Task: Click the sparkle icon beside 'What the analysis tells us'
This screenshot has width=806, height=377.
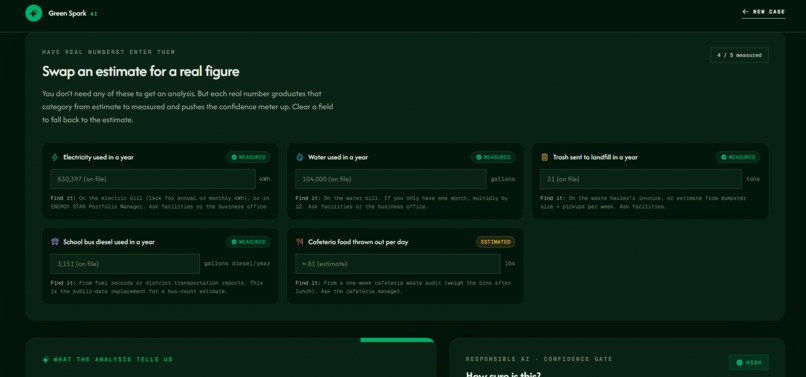Action: [x=46, y=360]
